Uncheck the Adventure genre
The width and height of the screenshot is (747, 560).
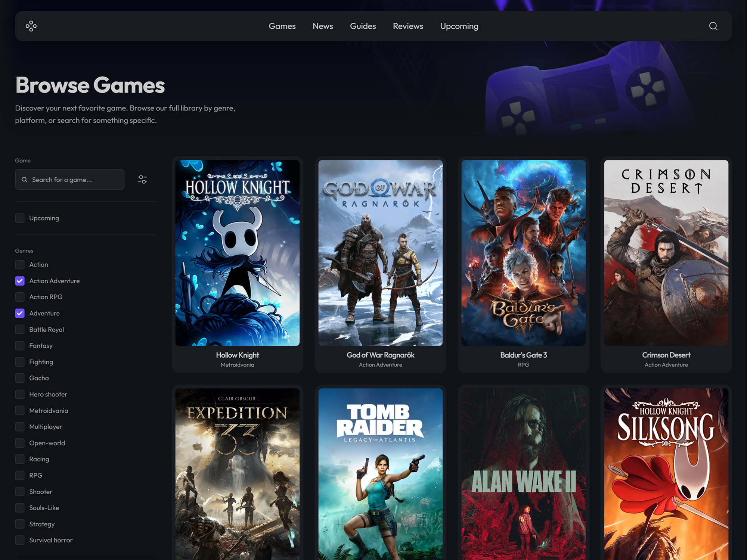pos(20,313)
